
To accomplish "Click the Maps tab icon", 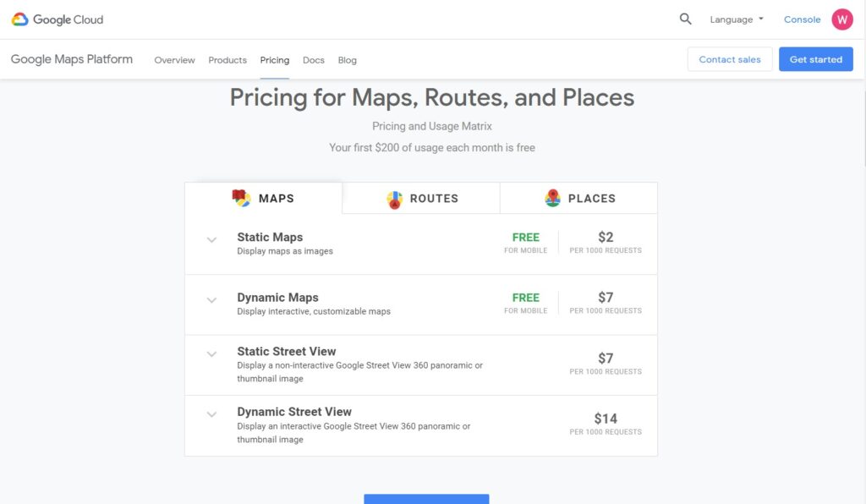I will [x=241, y=198].
